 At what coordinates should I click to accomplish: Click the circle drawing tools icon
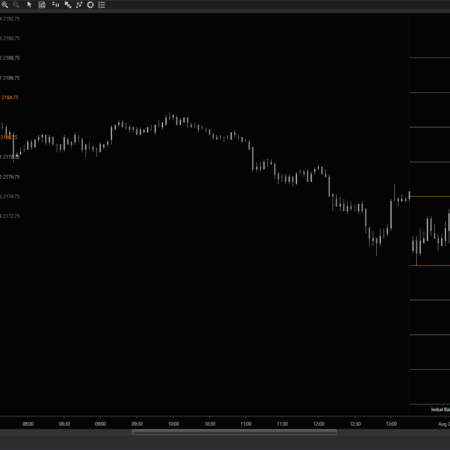[90, 5]
